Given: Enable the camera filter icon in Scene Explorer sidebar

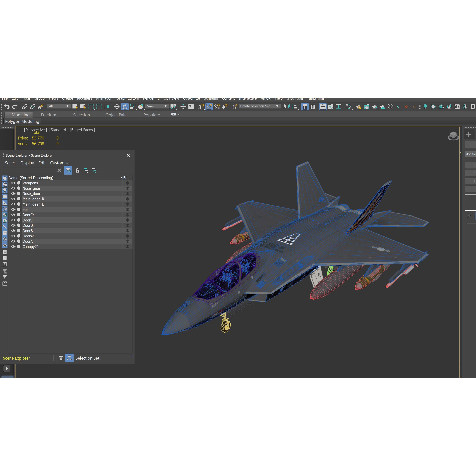Looking at the screenshot, I should click(5, 197).
